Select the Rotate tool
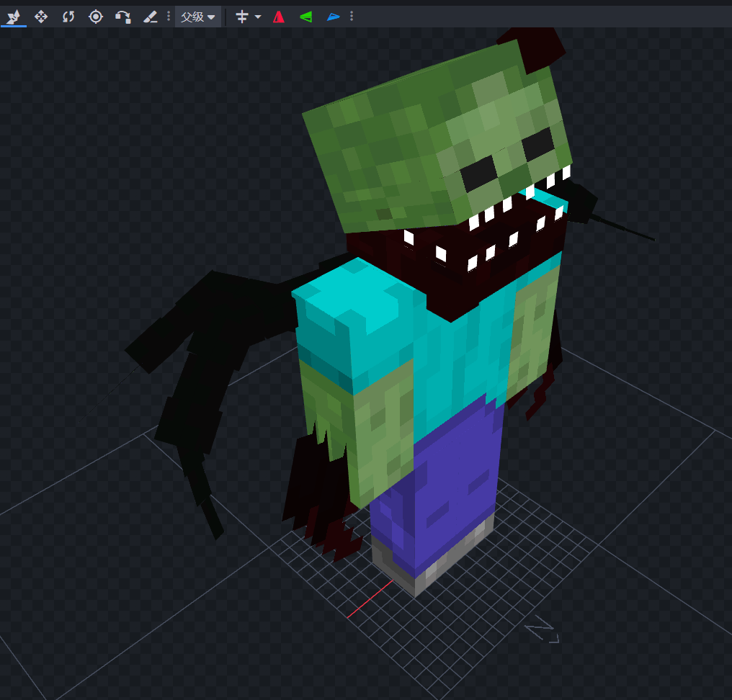The height and width of the screenshot is (700, 732). coord(68,17)
